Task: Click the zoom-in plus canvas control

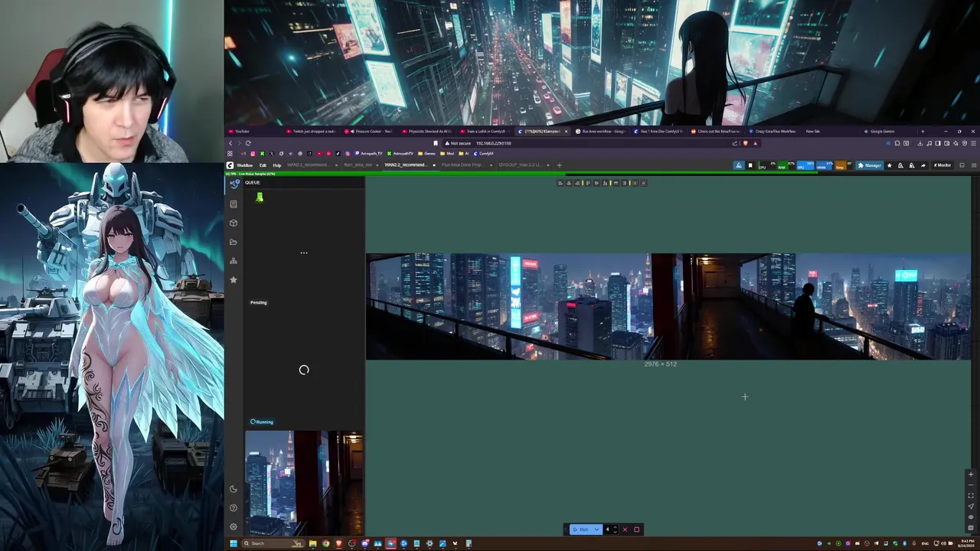Action: (x=971, y=474)
